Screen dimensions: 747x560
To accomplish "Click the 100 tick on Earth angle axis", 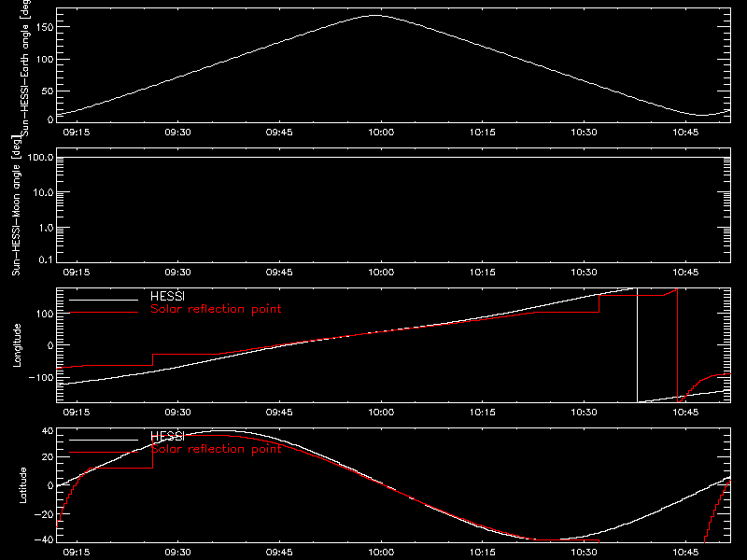I will (x=44, y=59).
